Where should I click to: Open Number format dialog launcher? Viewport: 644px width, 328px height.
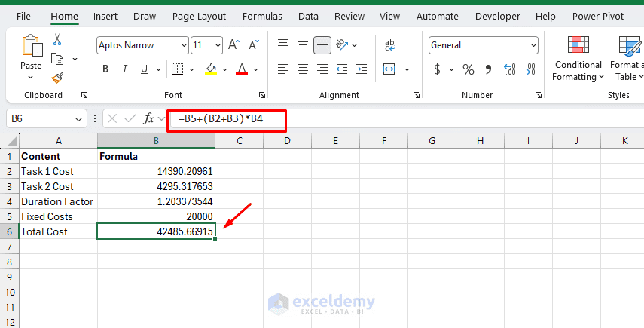539,95
